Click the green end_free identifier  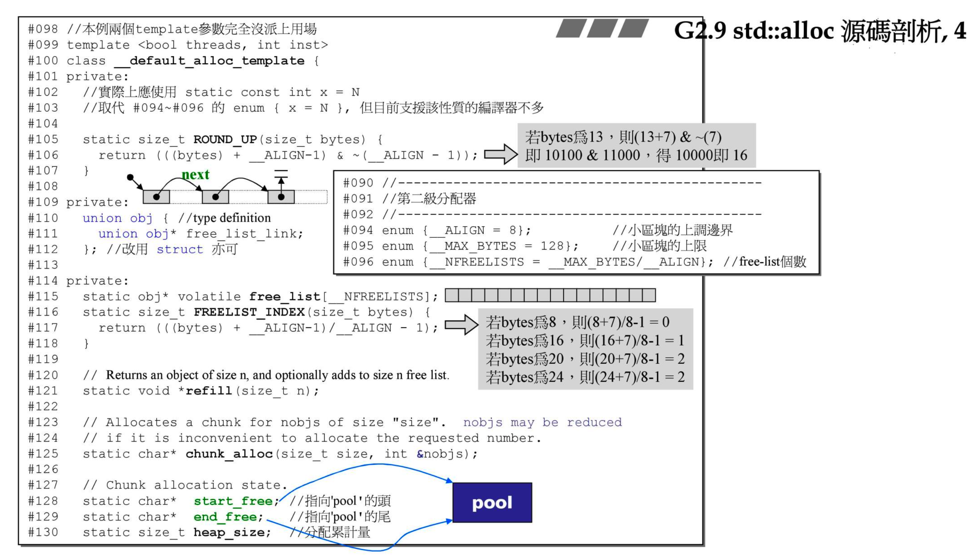[x=225, y=517]
